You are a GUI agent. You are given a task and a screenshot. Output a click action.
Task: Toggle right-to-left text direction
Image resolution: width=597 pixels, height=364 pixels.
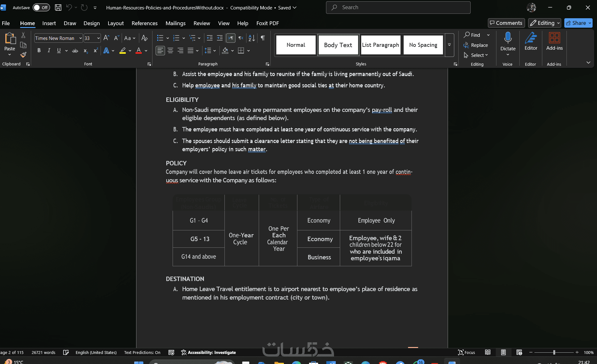pos(241,38)
